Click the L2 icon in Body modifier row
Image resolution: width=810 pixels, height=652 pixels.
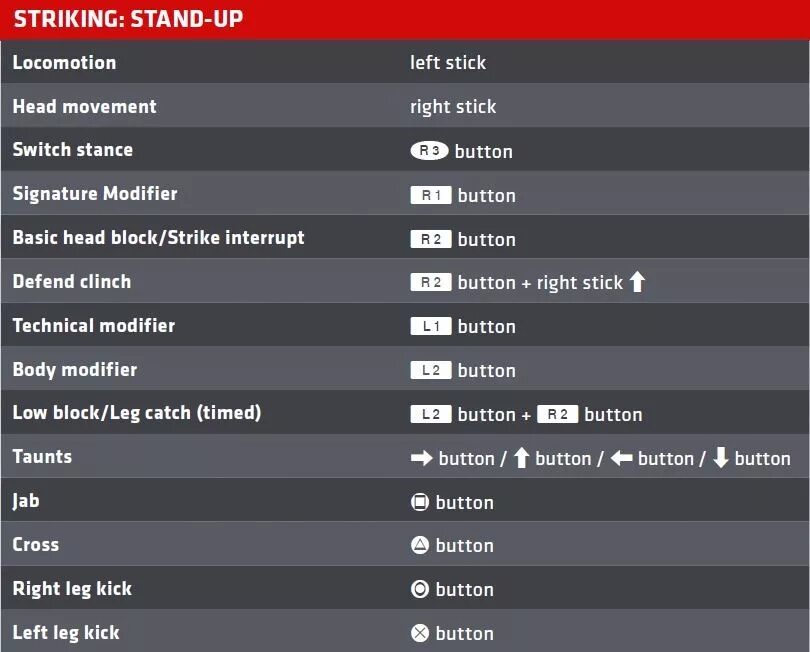coord(431,370)
